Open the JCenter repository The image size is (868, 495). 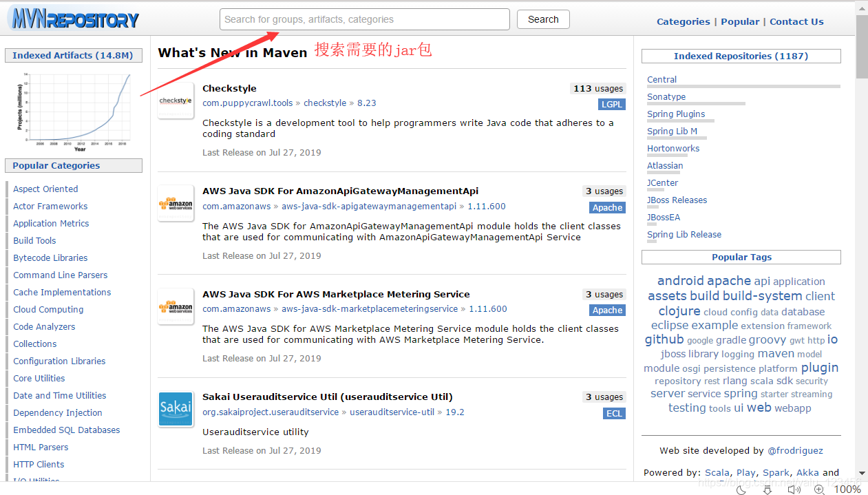click(x=663, y=182)
